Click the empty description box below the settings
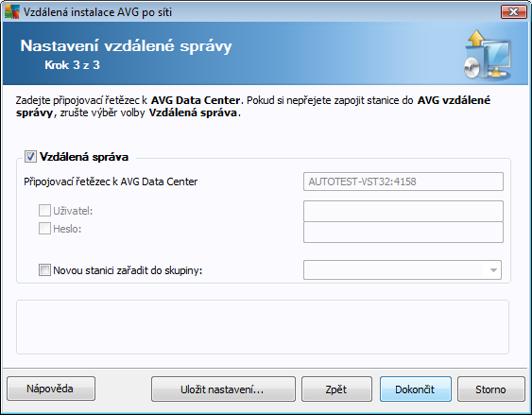Viewport: 532px width, 415px height. point(263,327)
